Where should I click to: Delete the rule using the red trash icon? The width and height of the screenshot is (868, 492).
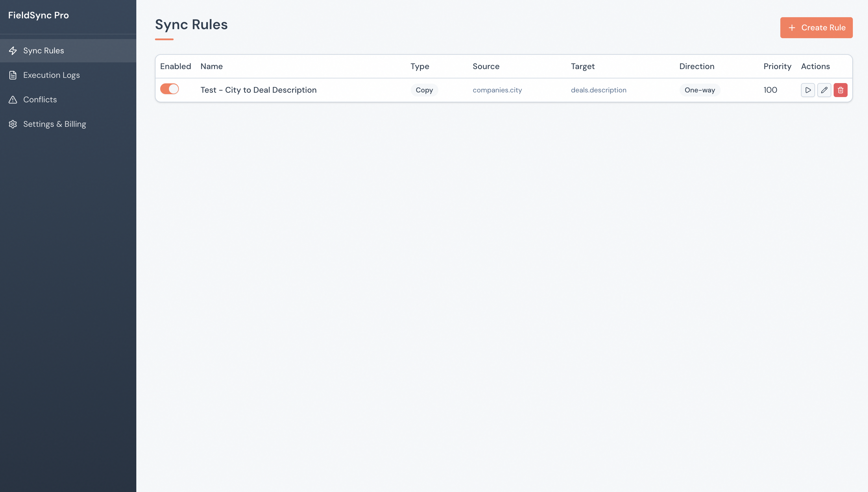841,90
